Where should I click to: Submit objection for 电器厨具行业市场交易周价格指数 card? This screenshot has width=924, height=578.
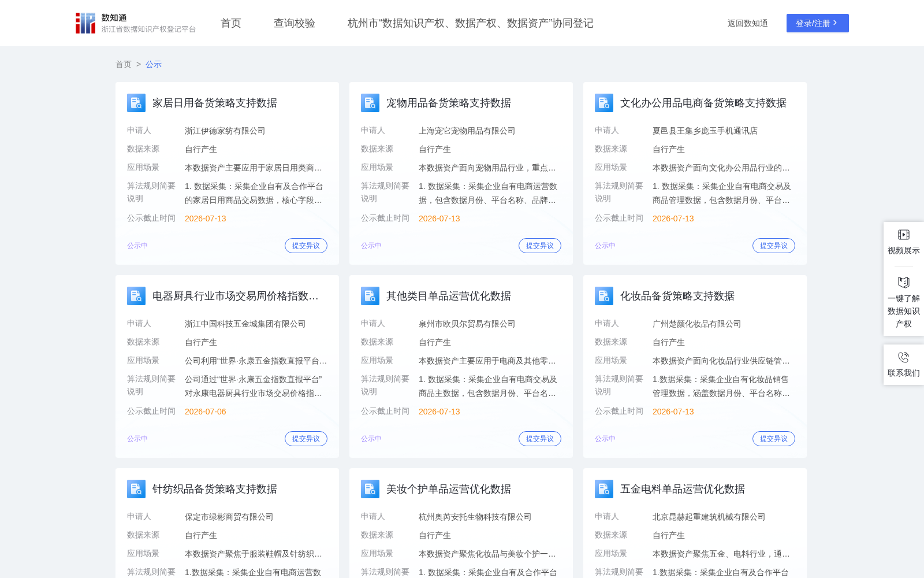pos(306,439)
